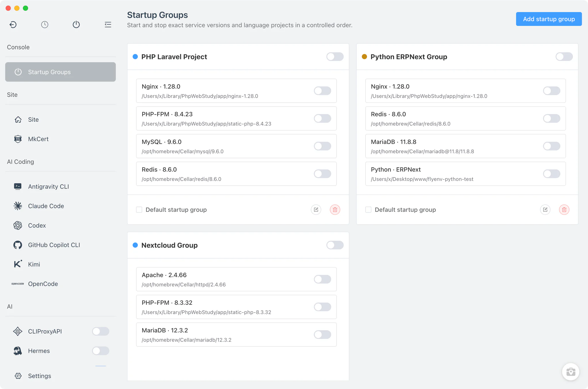
Task: Click the floating camera screenshot button
Action: (571, 372)
